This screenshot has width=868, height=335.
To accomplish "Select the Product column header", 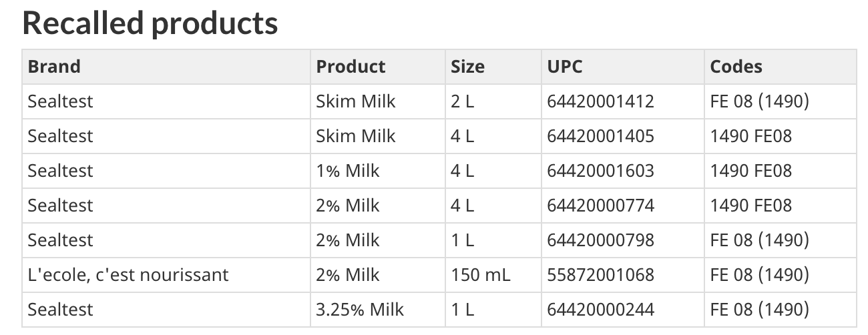I will (x=378, y=67).
